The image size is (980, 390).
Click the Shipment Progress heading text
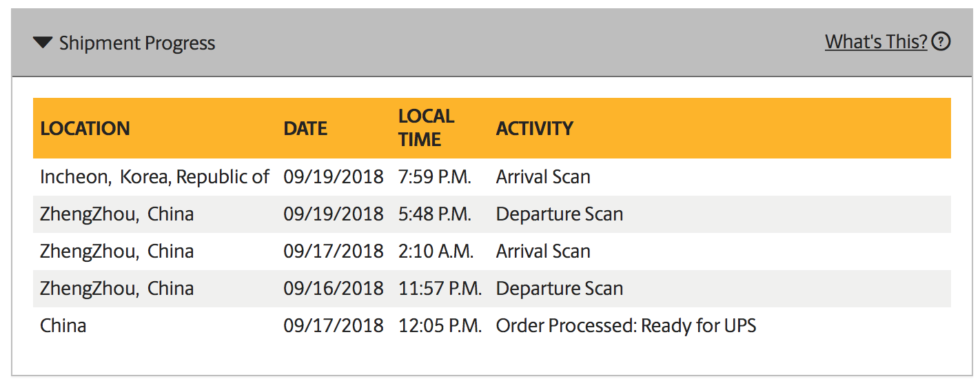click(x=137, y=43)
